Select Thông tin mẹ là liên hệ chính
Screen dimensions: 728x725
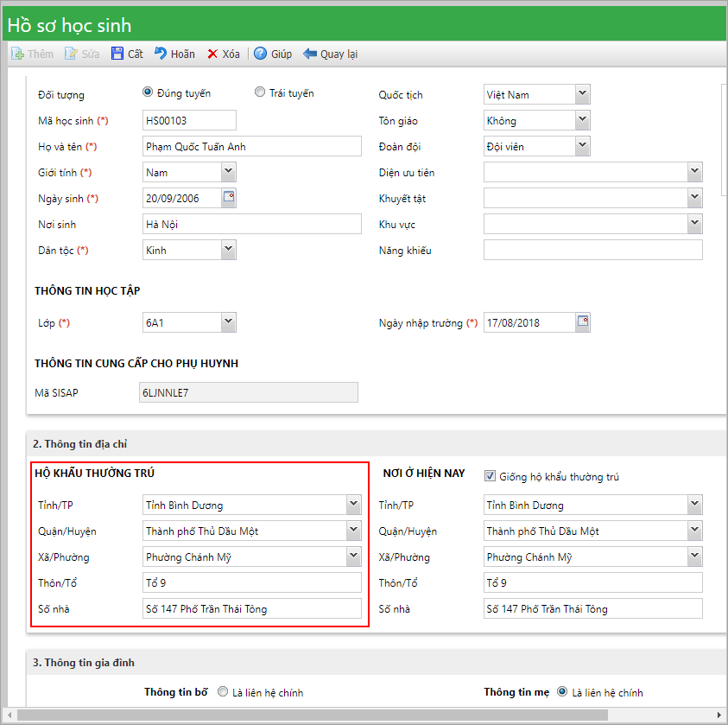[562, 691]
